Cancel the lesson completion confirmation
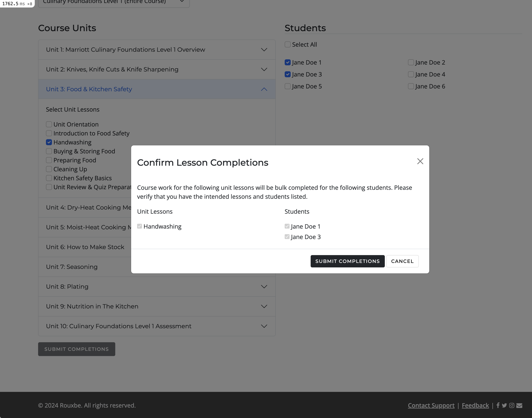 [402, 261]
